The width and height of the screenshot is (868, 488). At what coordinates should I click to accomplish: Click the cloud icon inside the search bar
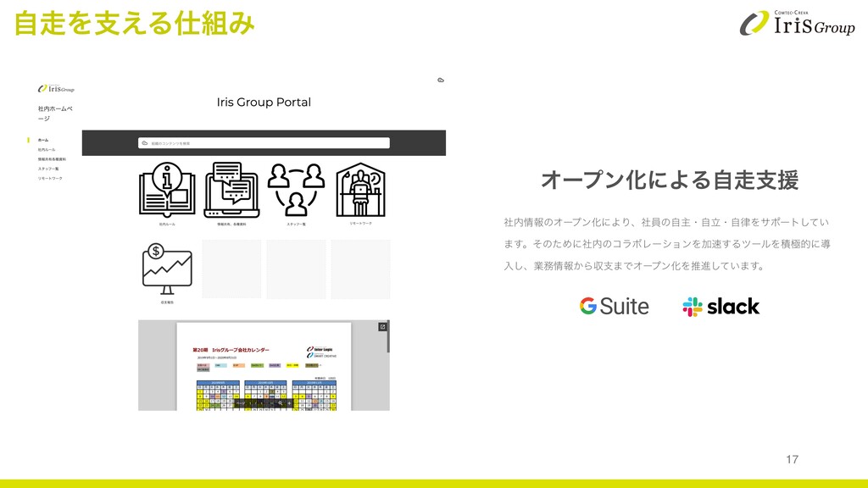click(144, 143)
